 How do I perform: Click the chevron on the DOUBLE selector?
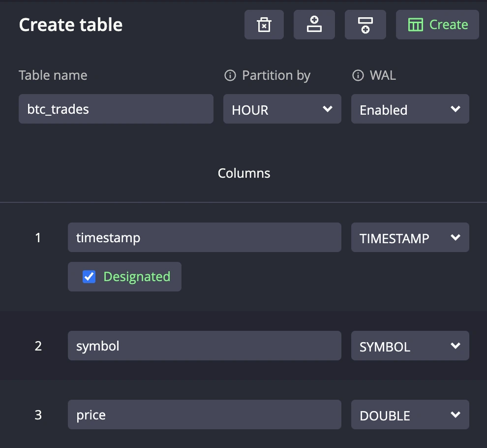(455, 415)
